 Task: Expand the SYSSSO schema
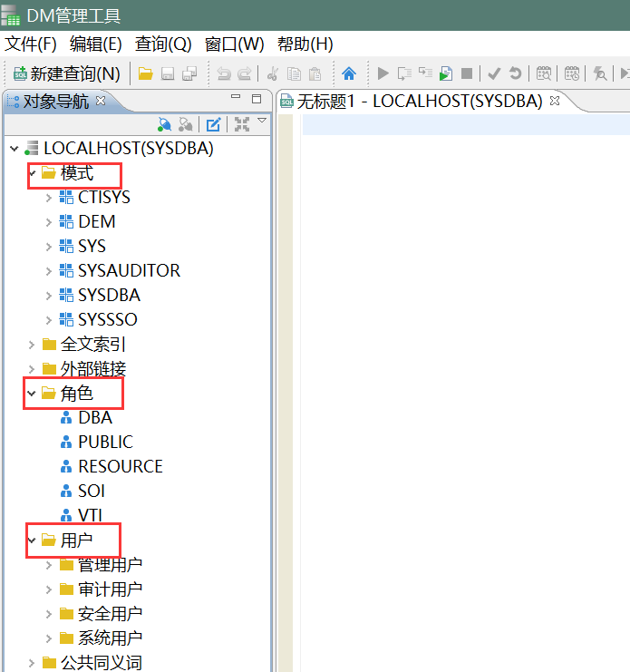tap(48, 320)
